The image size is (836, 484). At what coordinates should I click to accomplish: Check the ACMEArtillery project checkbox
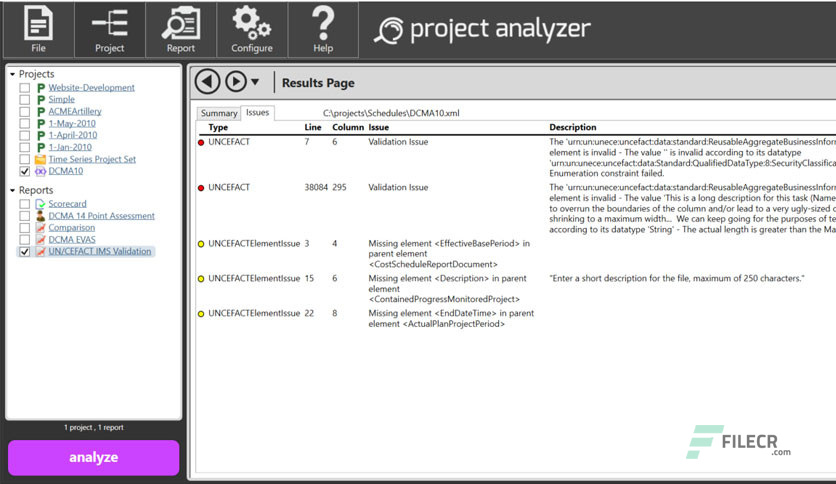(25, 111)
